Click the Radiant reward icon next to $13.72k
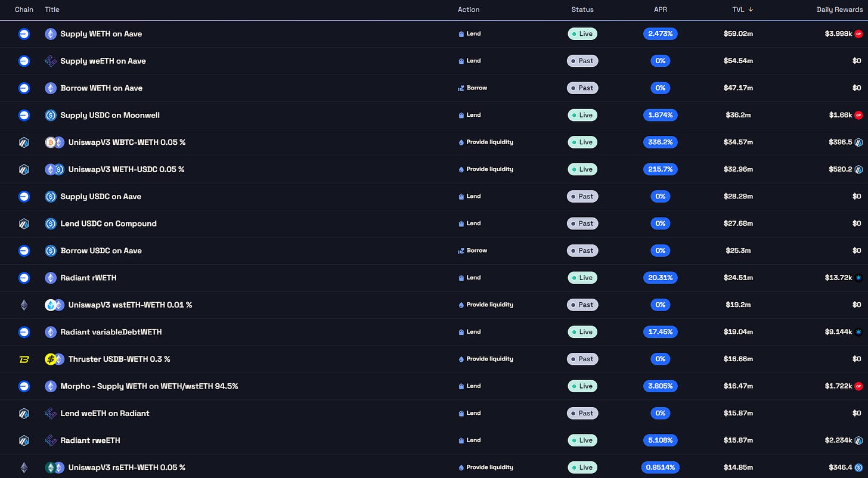This screenshot has width=868, height=478. pyautogui.click(x=859, y=278)
